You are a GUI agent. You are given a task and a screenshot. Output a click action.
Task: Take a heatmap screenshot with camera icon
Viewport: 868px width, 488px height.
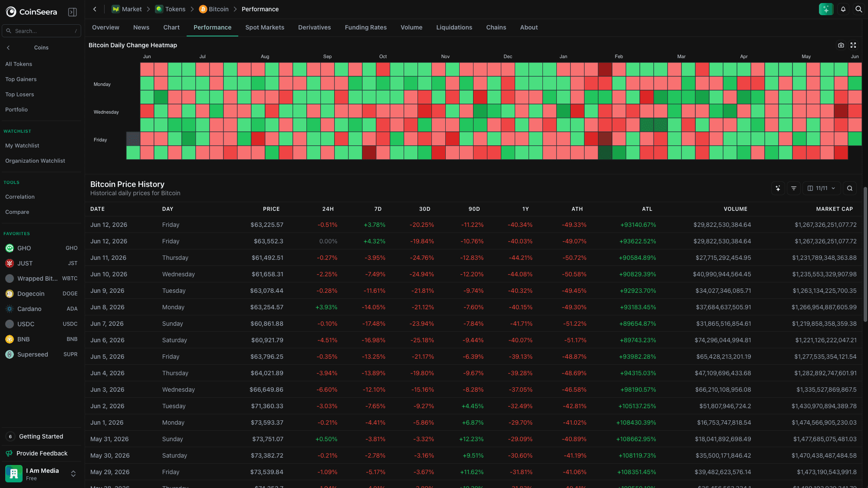tap(841, 45)
